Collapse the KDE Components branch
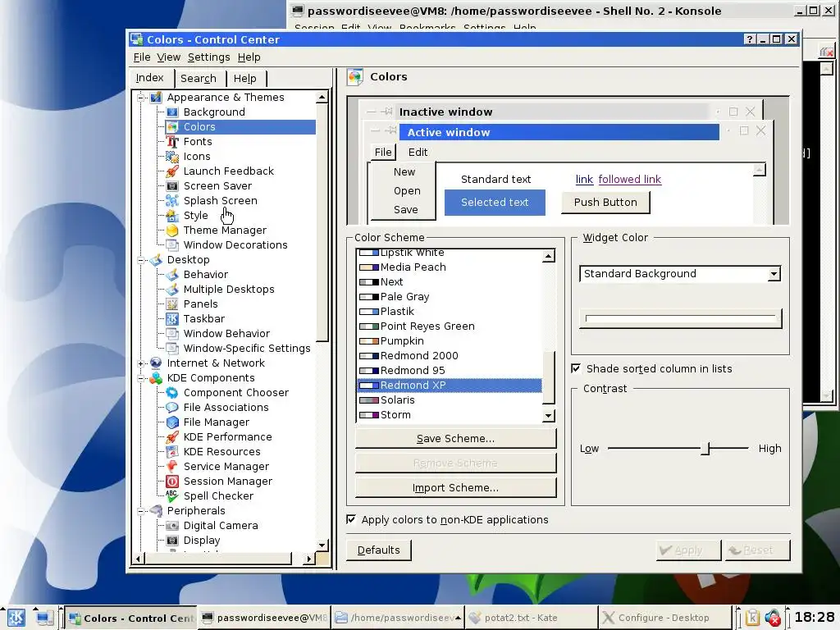The width and height of the screenshot is (840, 630). tap(141, 378)
